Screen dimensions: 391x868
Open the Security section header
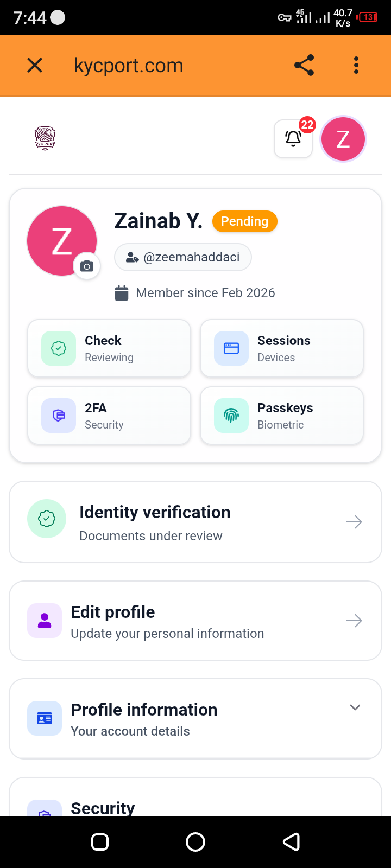(x=103, y=807)
